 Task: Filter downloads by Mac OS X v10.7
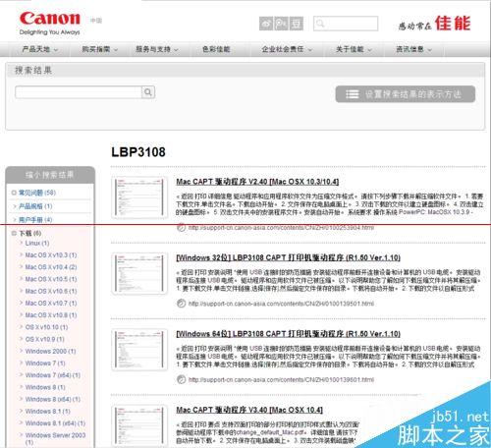(51, 304)
